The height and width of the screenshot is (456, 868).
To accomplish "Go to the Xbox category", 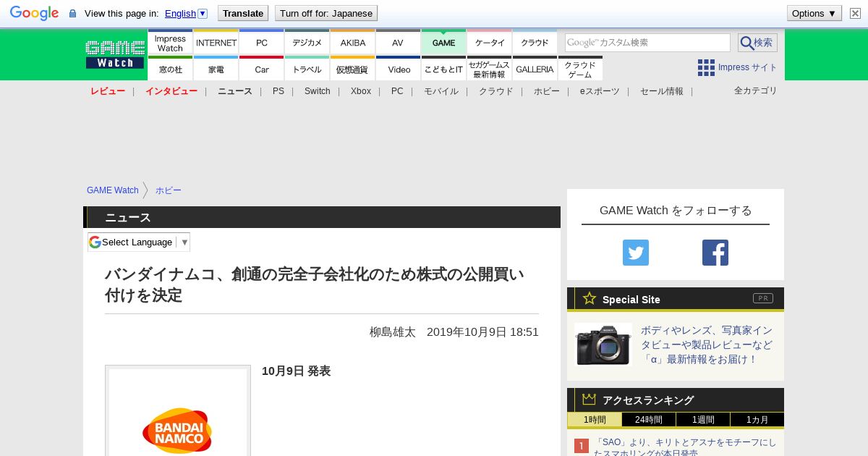I will pyautogui.click(x=361, y=91).
